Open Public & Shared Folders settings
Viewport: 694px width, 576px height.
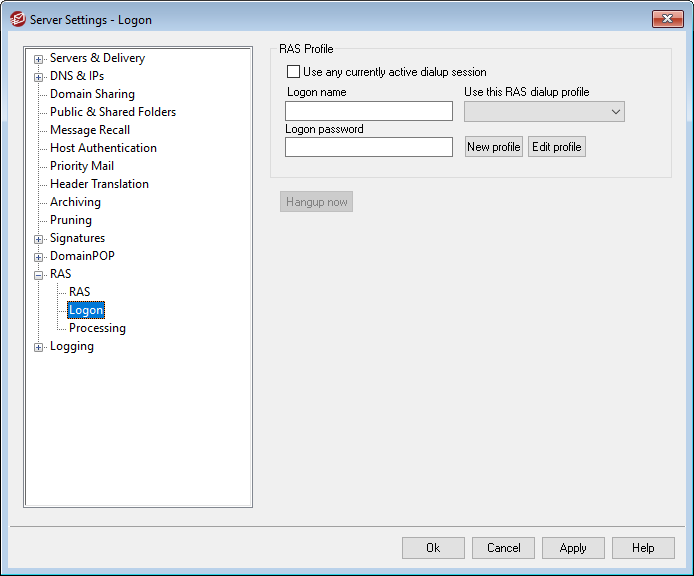(112, 112)
